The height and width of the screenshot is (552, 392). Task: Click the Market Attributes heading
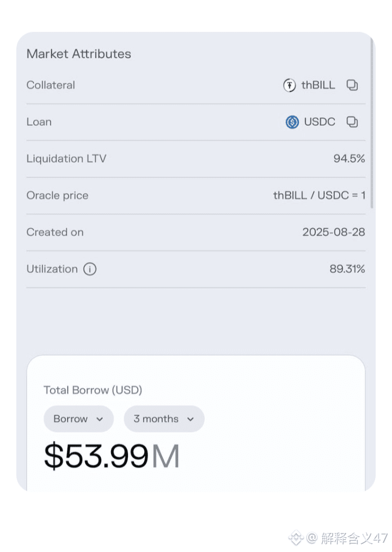[x=78, y=54]
